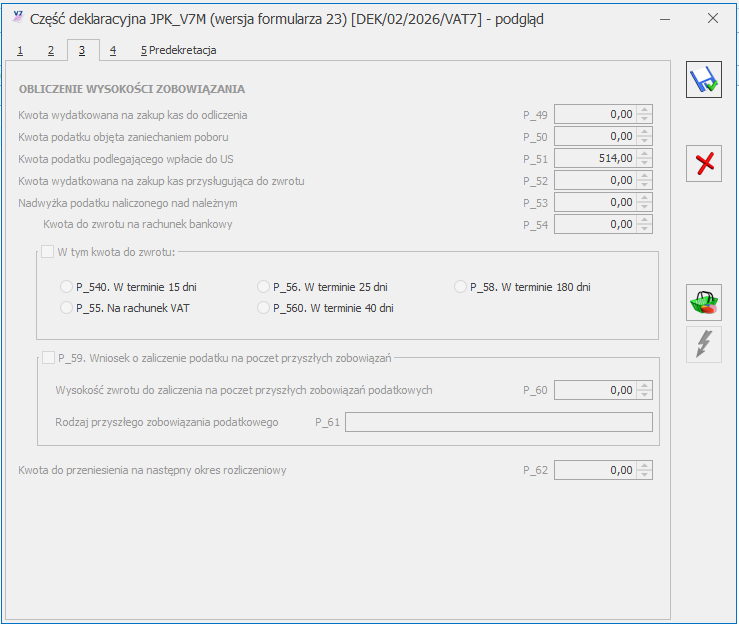Viewport: 739px width, 624px height.
Task: Select P_540 W terminie 15 dni
Action: (67, 287)
